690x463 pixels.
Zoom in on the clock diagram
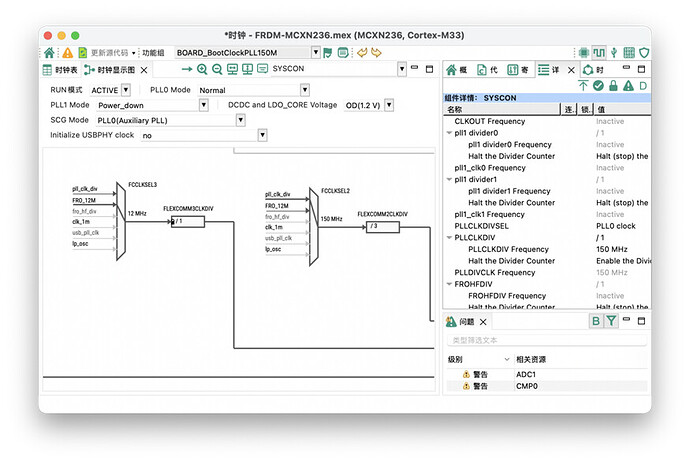(x=202, y=69)
